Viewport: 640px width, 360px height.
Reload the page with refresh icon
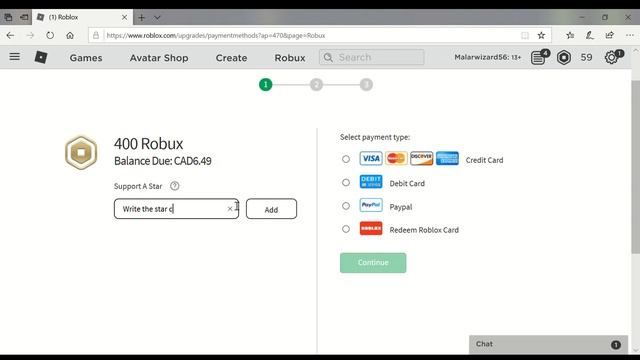[x=50, y=36]
